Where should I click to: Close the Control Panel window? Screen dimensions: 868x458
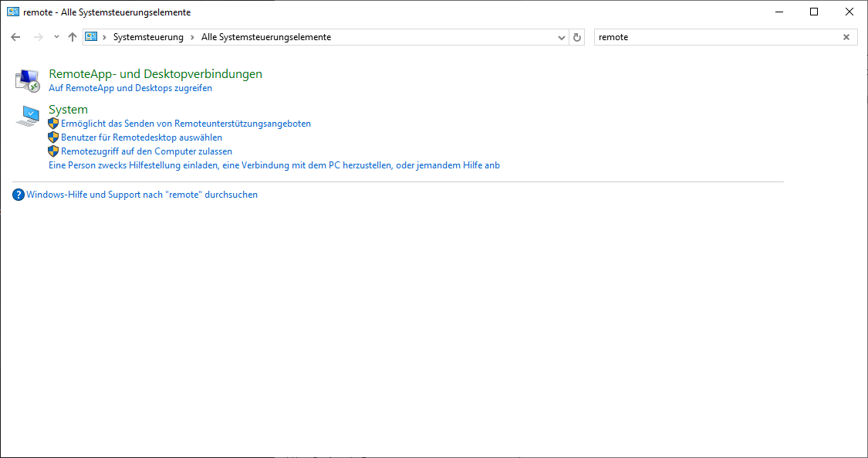coord(849,12)
